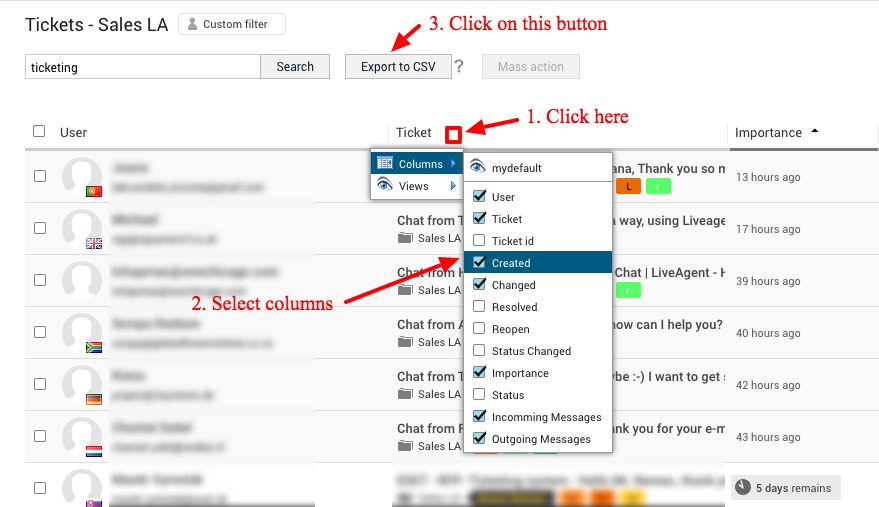
Task: Check the Resolved column checkbox
Action: [479, 307]
